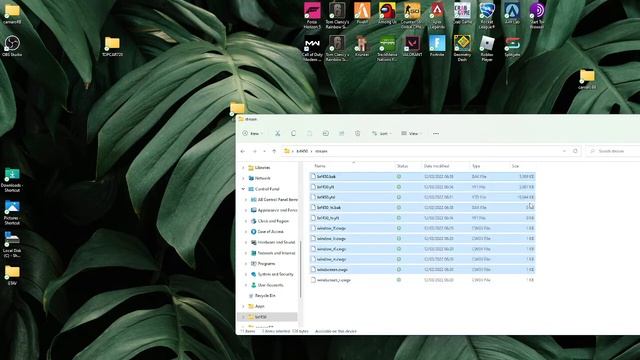Select Network in navigation pane

[262, 178]
